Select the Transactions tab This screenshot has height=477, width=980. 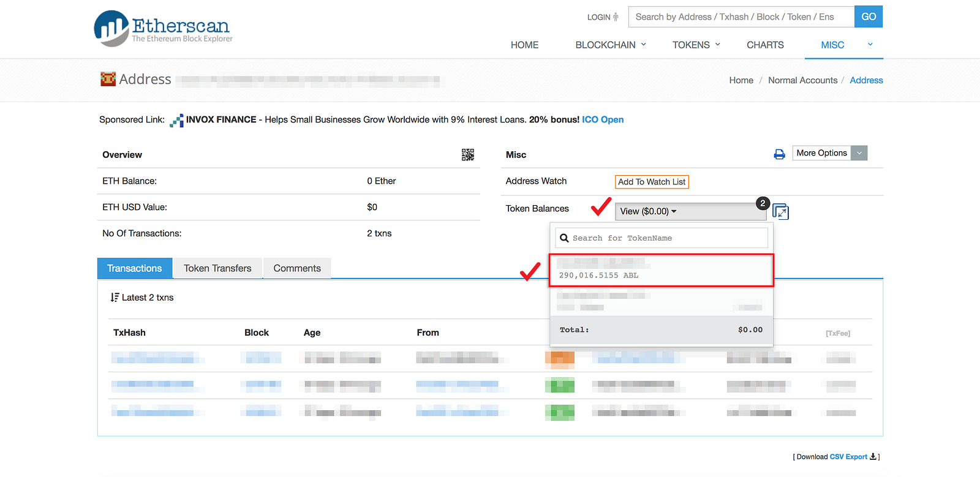pos(135,268)
